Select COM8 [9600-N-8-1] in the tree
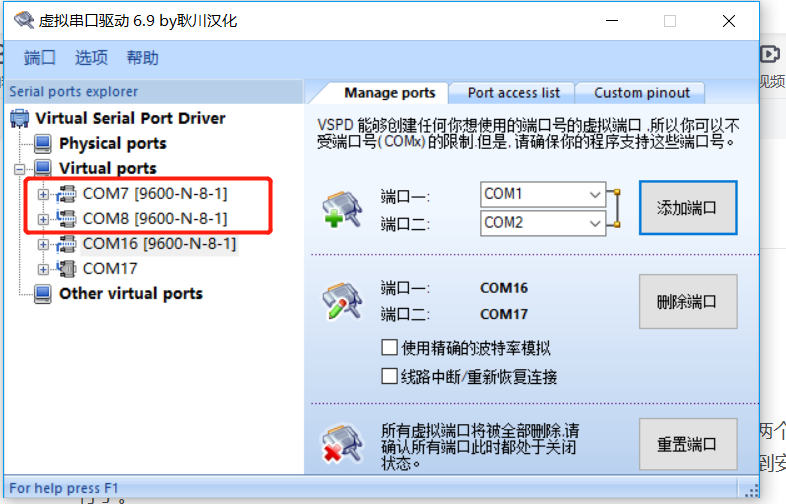 tap(155, 219)
